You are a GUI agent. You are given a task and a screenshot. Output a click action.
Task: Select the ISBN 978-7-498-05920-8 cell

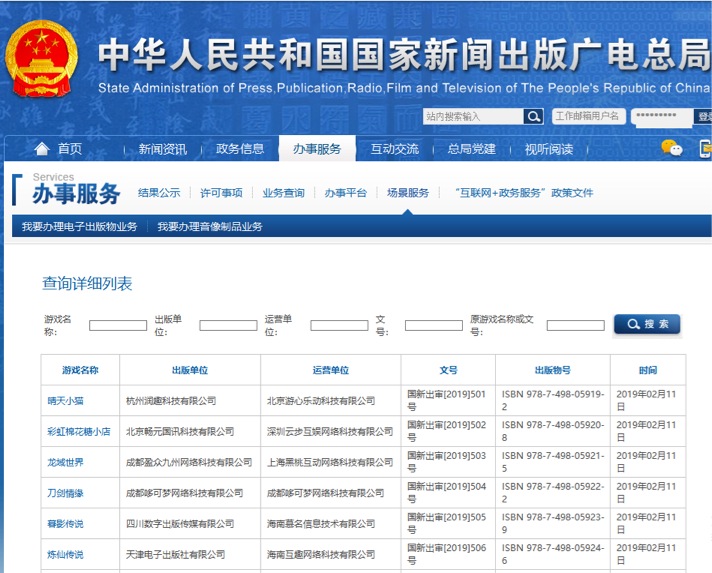(x=553, y=432)
